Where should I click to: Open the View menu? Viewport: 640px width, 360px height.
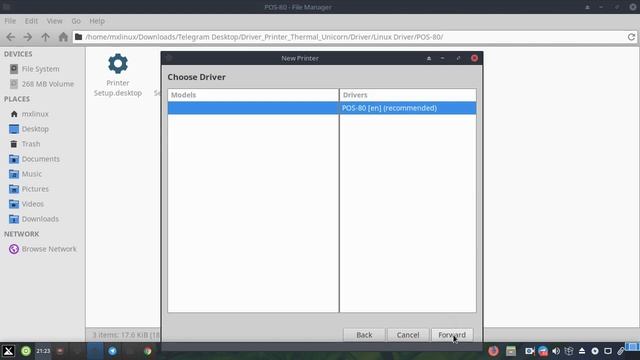click(54, 21)
